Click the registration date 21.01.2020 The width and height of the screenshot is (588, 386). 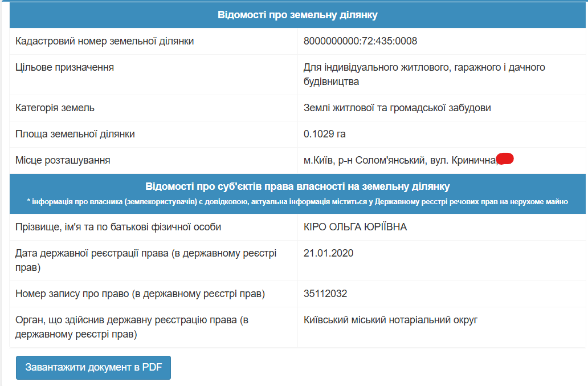(x=329, y=253)
